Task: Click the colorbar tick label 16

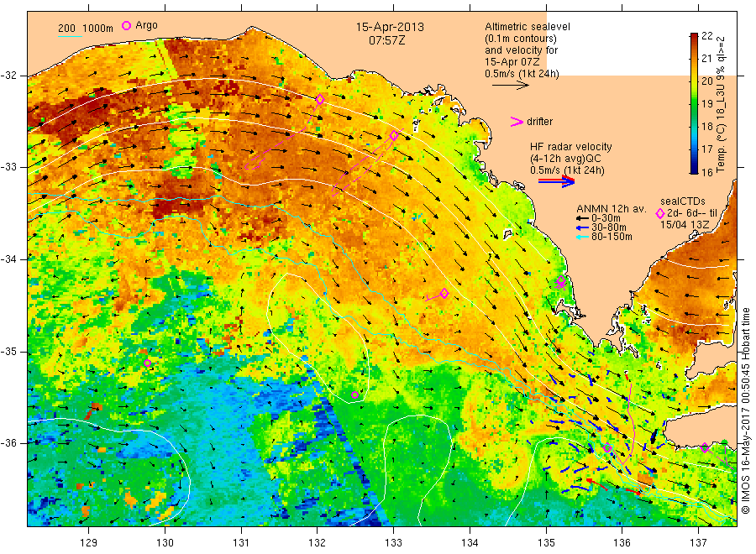Action: click(x=706, y=172)
